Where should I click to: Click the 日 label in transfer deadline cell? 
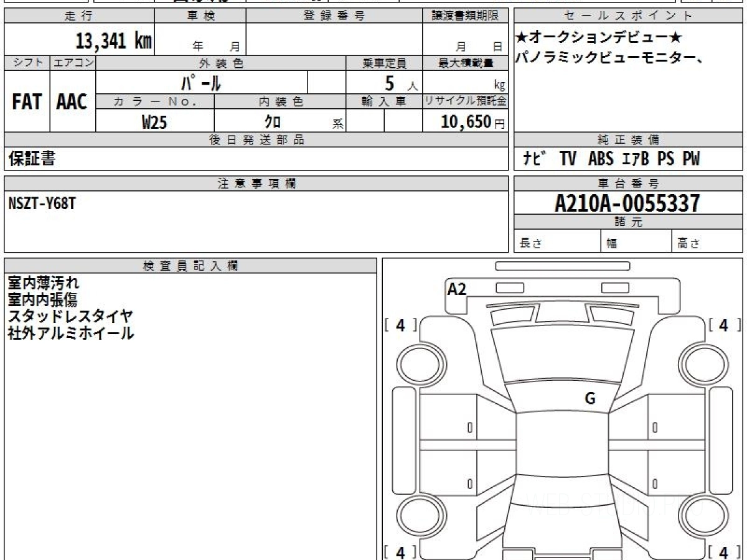(x=497, y=47)
